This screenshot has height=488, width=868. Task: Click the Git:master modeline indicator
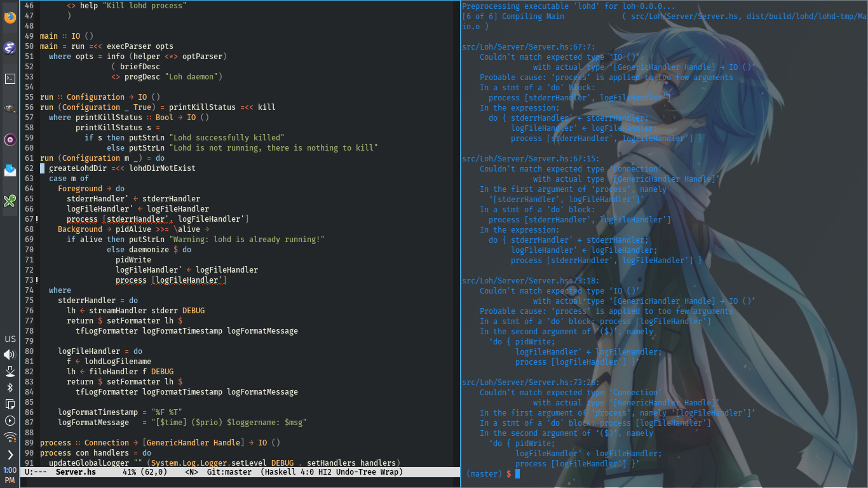tap(229, 472)
